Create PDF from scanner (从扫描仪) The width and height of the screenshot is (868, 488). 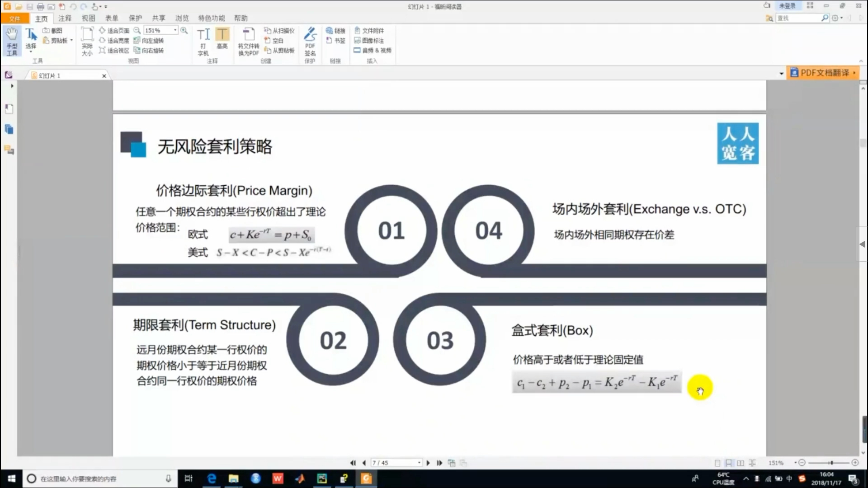click(279, 31)
